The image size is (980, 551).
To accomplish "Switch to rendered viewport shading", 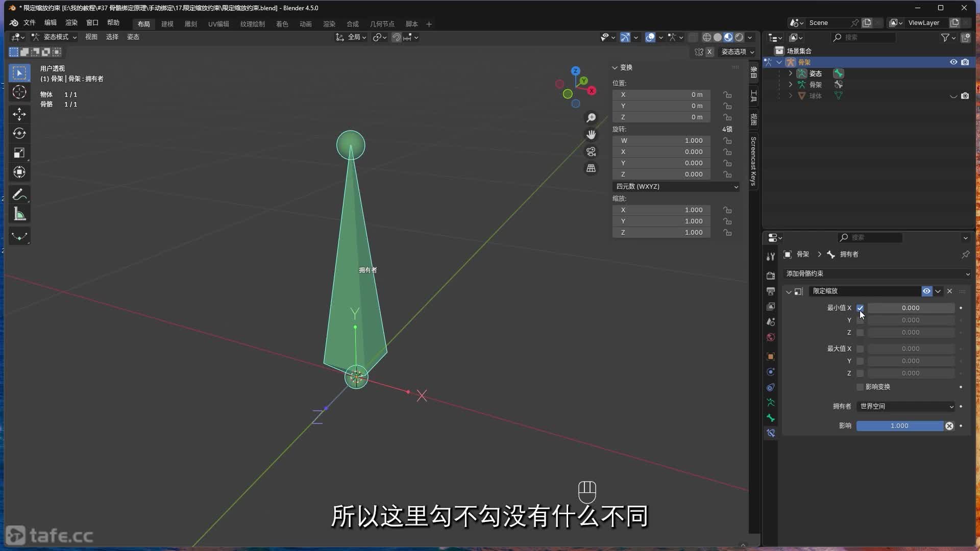I will [x=739, y=37].
